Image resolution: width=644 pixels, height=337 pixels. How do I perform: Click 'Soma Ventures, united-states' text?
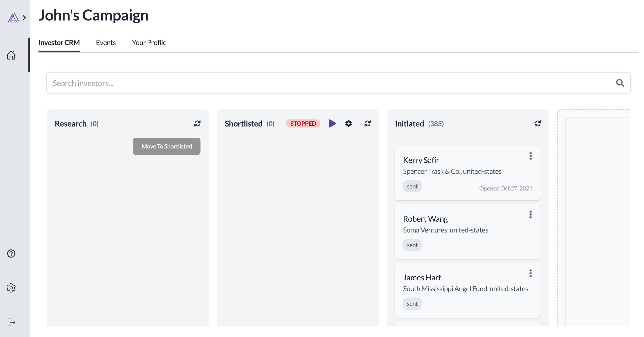click(x=446, y=230)
